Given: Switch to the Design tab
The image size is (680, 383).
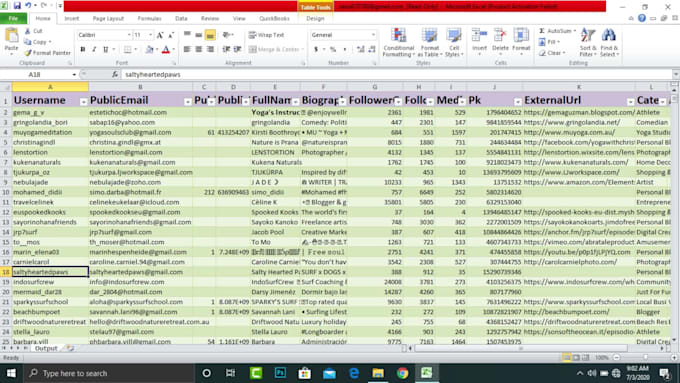Looking at the screenshot, I should tap(315, 19).
